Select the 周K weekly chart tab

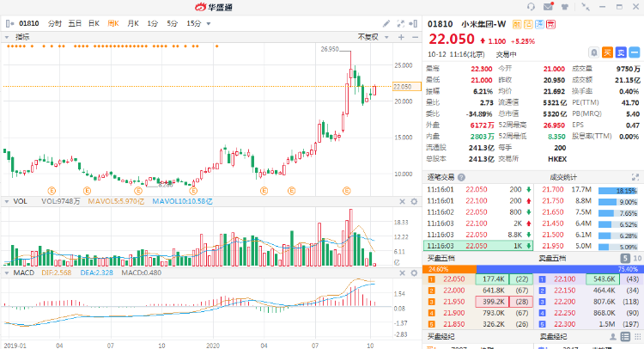[113, 23]
